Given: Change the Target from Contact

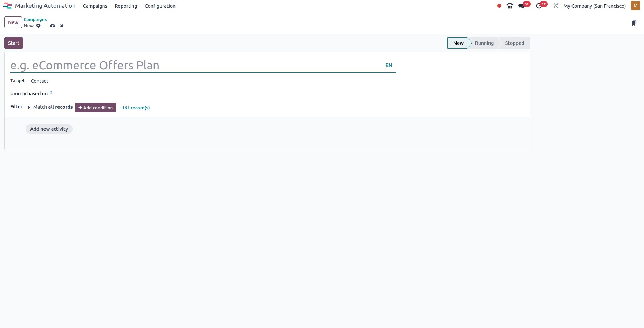Looking at the screenshot, I should (x=39, y=81).
